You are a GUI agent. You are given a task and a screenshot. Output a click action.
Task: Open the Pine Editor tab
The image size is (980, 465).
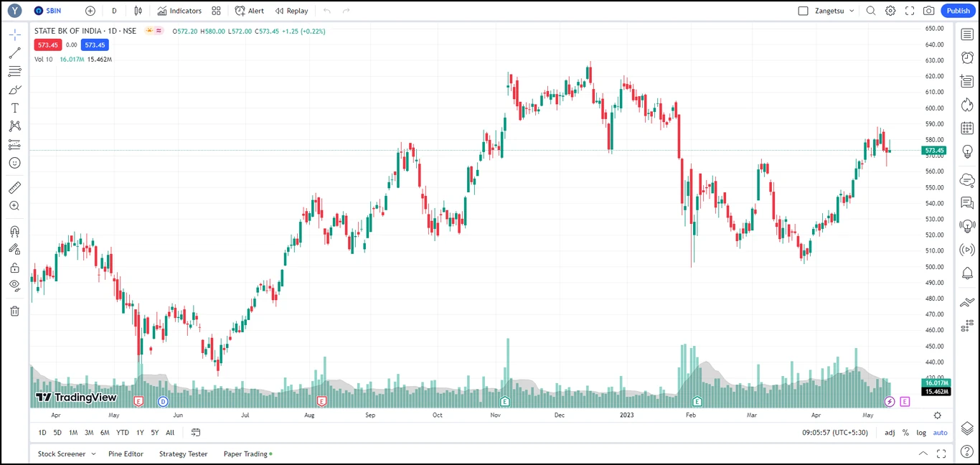[x=126, y=454]
